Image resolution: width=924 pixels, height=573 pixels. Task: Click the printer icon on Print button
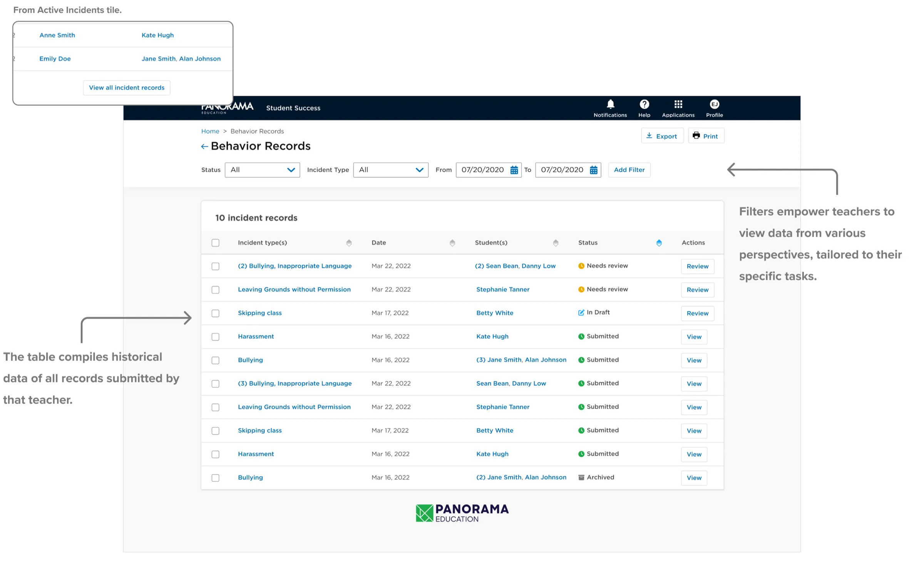pyautogui.click(x=696, y=135)
